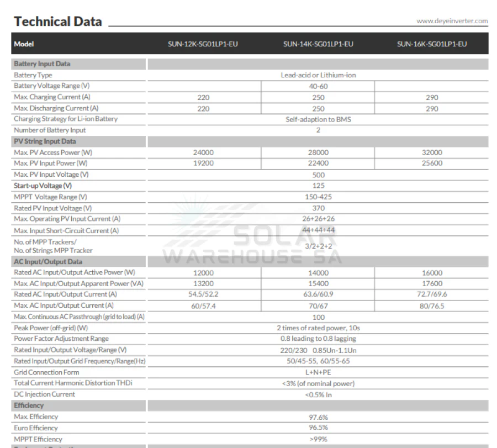Viewport: 497px width, 448px height.
Task: Click the 150-425 MPPT voltage range value
Action: [318, 197]
